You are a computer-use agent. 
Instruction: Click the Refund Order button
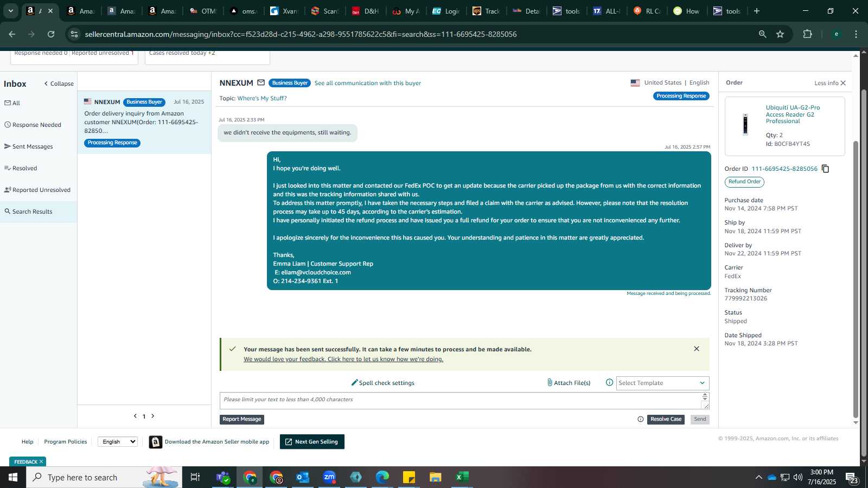[x=744, y=182]
